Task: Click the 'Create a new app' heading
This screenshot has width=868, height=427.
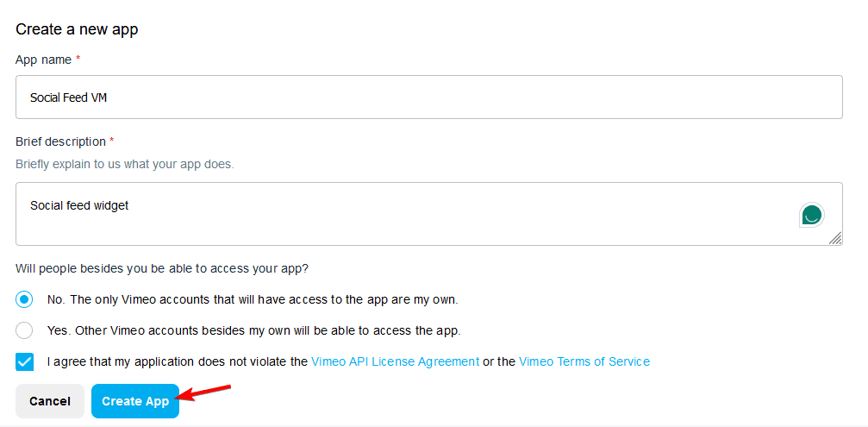Action: [x=77, y=29]
